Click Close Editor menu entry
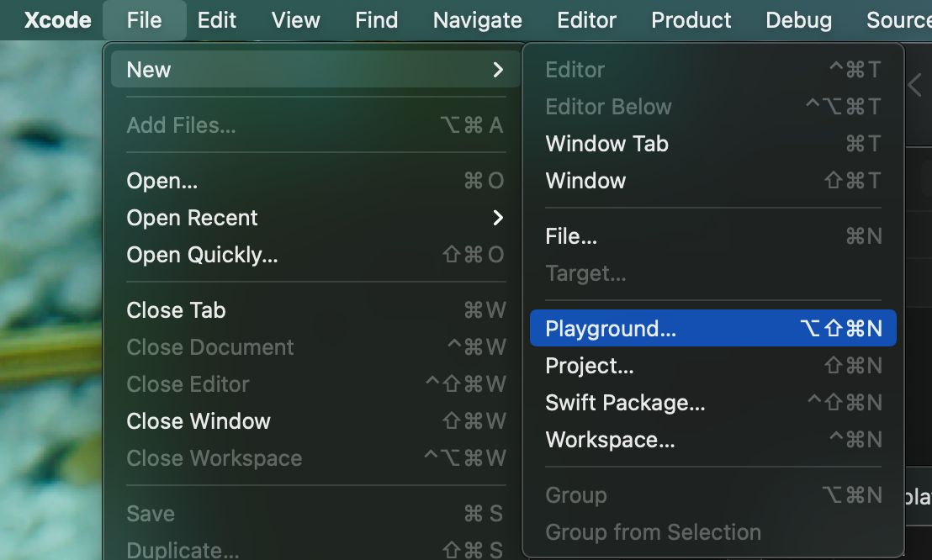This screenshot has width=932, height=560. (x=315, y=384)
